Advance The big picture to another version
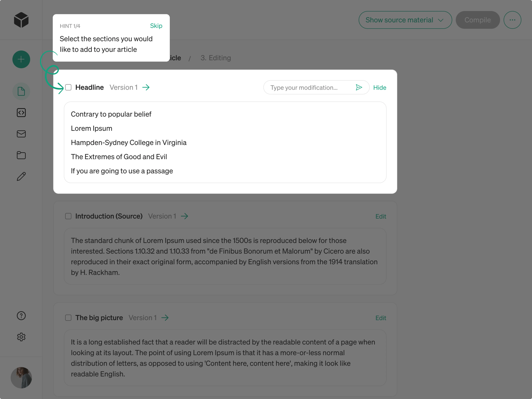 pyautogui.click(x=165, y=317)
